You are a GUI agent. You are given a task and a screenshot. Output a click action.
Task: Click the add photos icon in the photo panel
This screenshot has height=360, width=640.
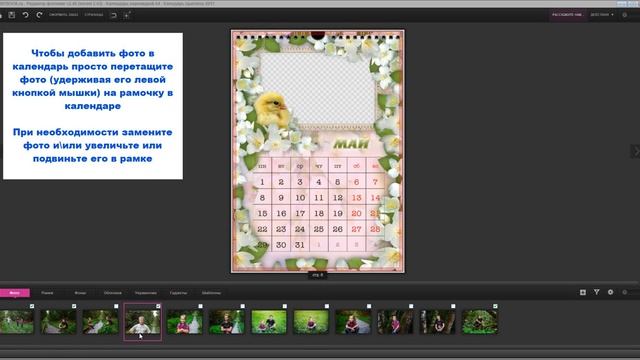[x=583, y=292]
